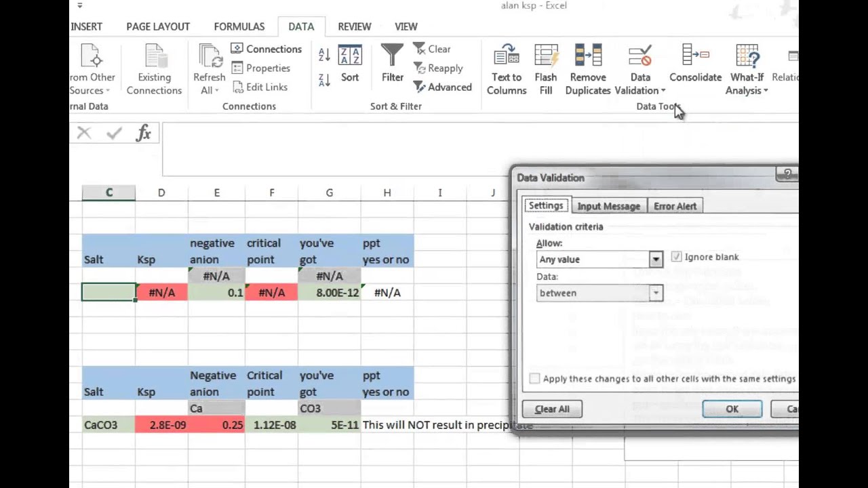This screenshot has width=868, height=488.
Task: Click inside the formula bar
Action: (480, 148)
